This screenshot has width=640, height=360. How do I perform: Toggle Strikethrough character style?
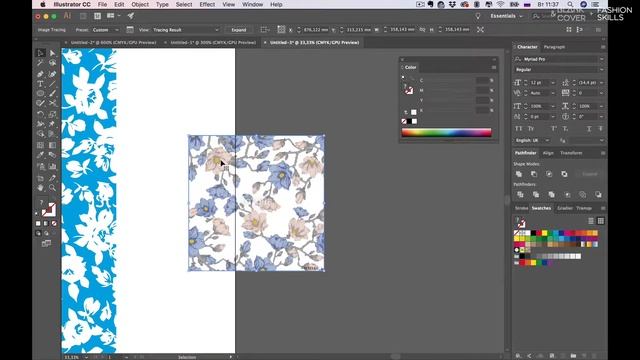click(x=600, y=129)
